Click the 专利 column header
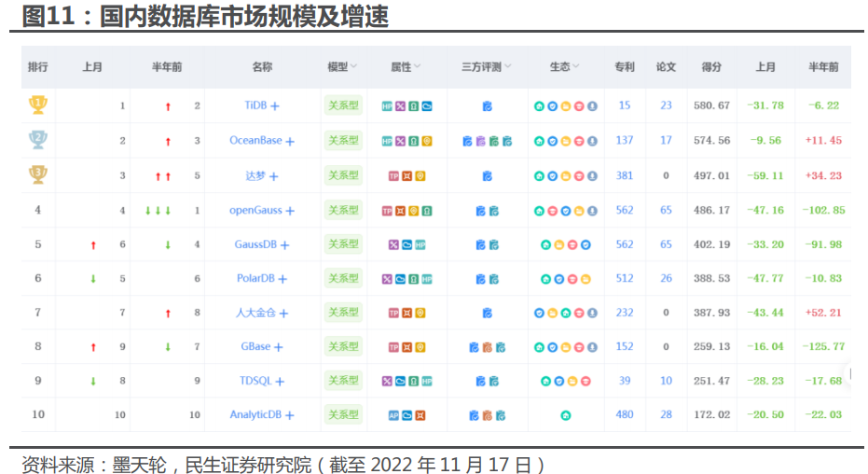 [625, 67]
